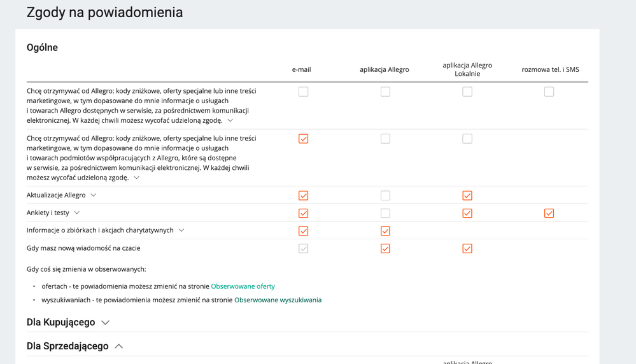Enable Allegro app for Aktualizacje Allegro
This screenshot has height=364, width=636.
[385, 195]
